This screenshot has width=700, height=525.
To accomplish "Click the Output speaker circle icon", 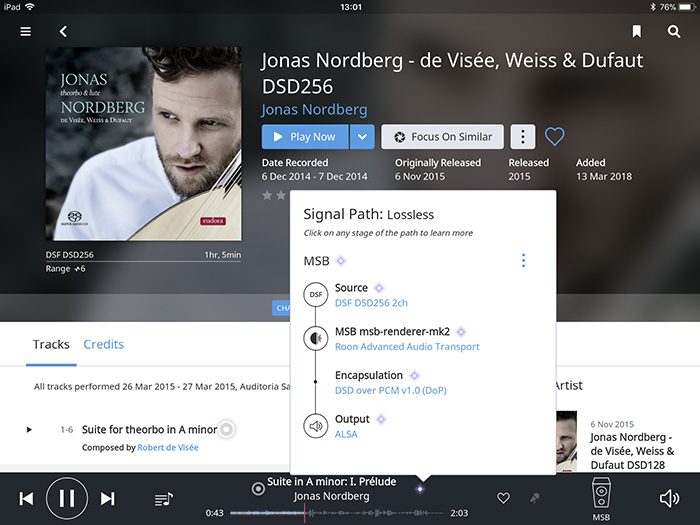I will [316, 426].
